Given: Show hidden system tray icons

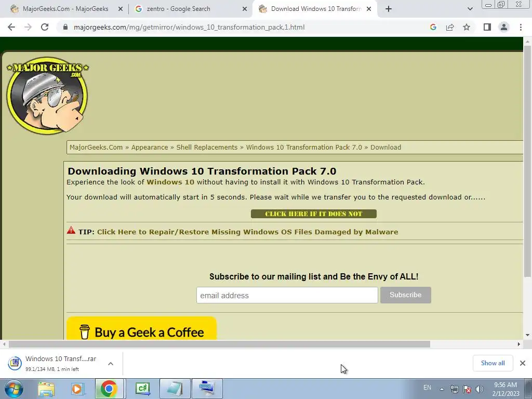Looking at the screenshot, I should (442, 389).
